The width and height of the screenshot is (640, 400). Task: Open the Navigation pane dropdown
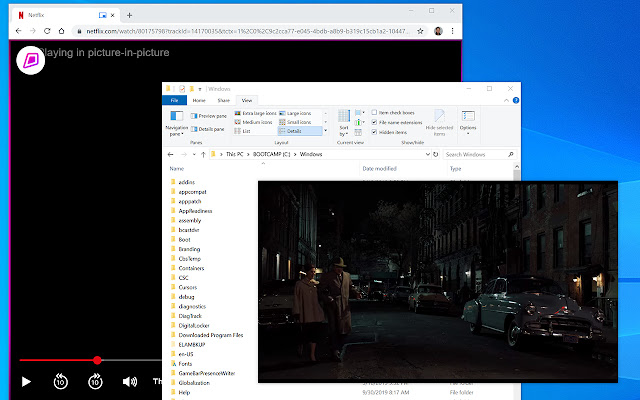click(176, 123)
